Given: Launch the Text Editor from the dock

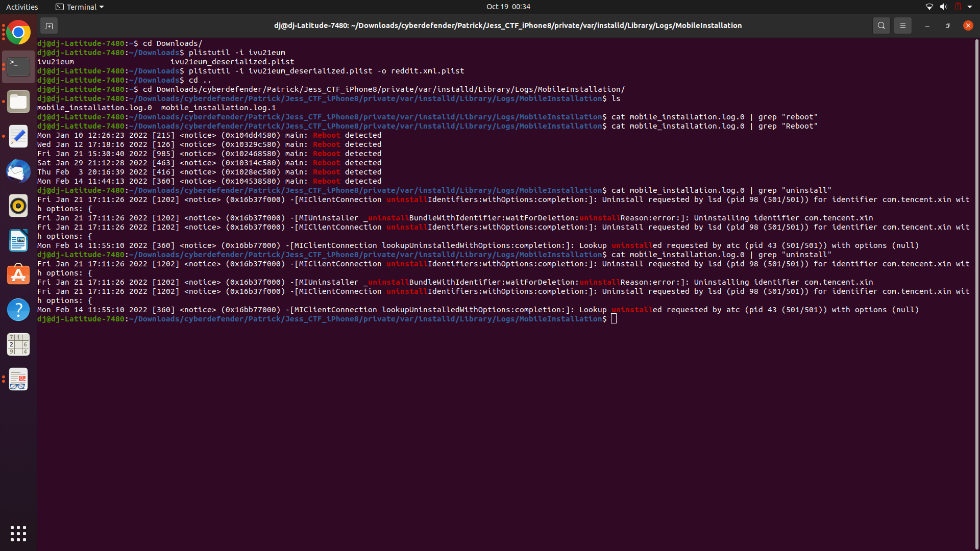Looking at the screenshot, I should point(18,136).
